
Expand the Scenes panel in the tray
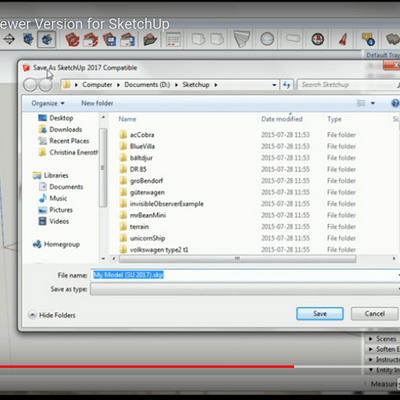coord(371,339)
